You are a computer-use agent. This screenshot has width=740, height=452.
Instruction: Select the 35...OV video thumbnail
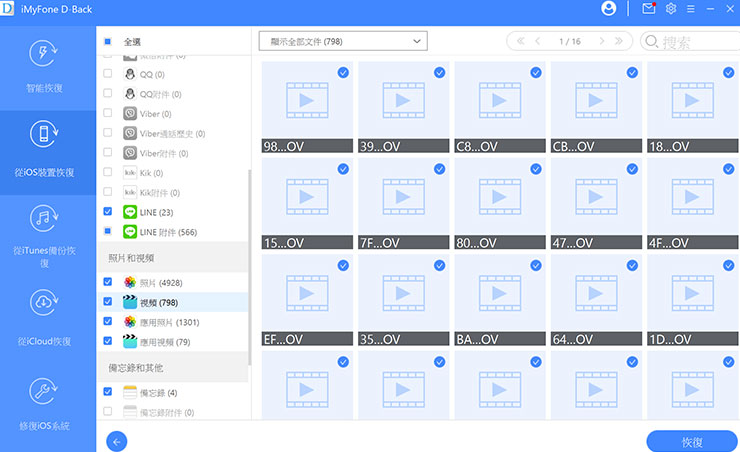coord(404,300)
